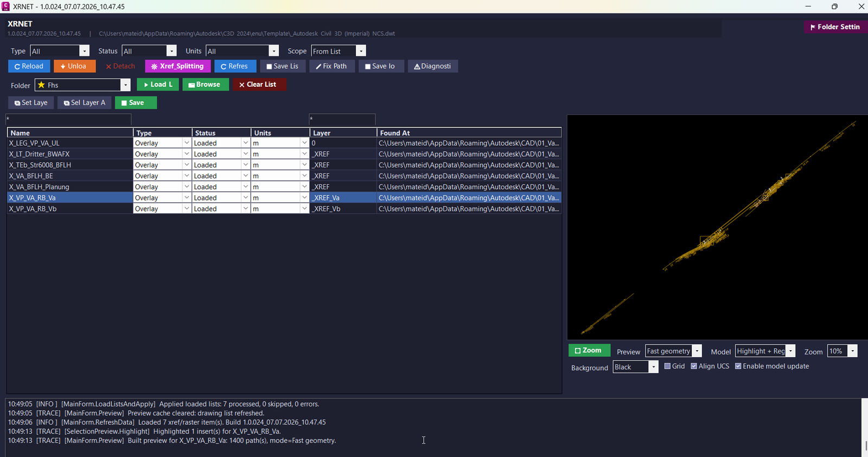Click the orange Unload button

74,66
